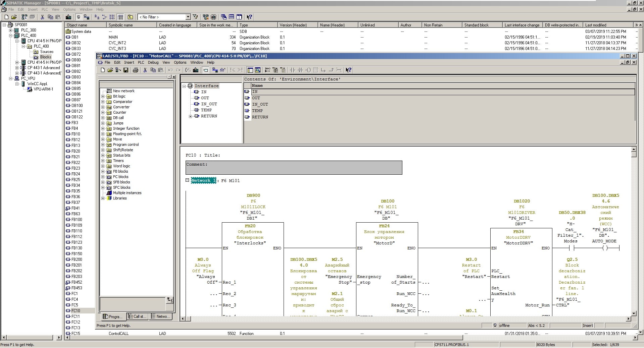
Task: Open the No Filter dropdown
Action: pos(188,17)
